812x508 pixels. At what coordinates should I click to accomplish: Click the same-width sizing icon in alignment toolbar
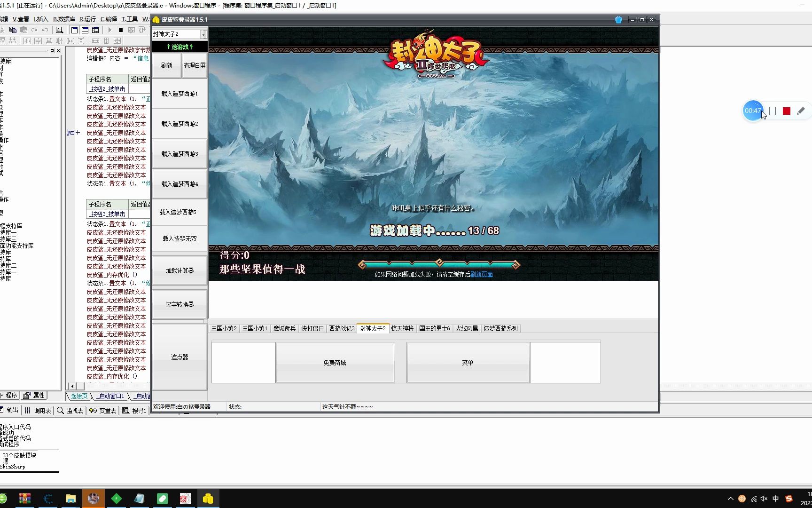[x=95, y=41]
